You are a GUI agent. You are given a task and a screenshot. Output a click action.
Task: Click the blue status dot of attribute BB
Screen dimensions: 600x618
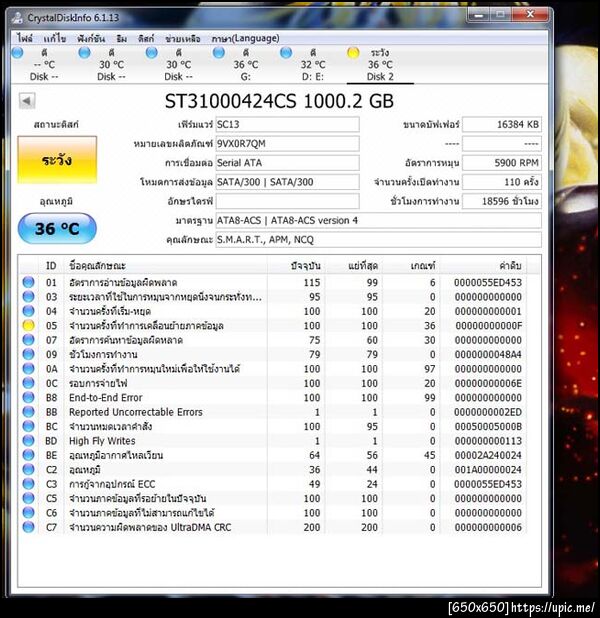(28, 411)
